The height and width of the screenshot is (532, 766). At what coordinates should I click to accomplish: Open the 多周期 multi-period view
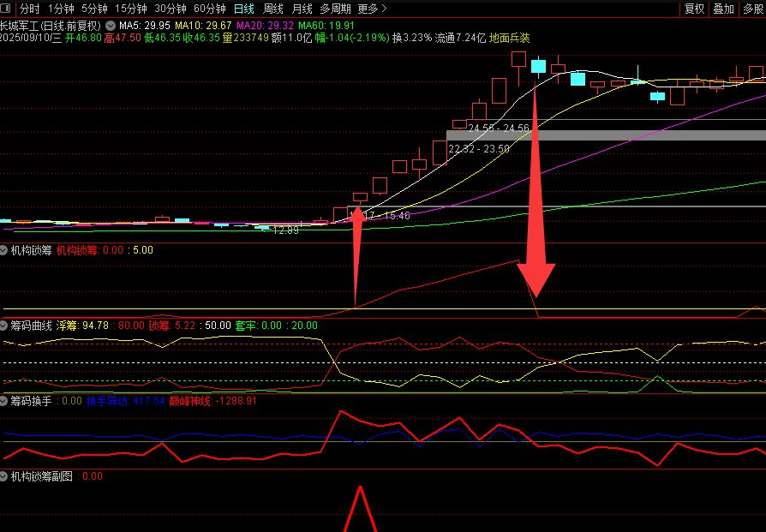click(x=335, y=9)
